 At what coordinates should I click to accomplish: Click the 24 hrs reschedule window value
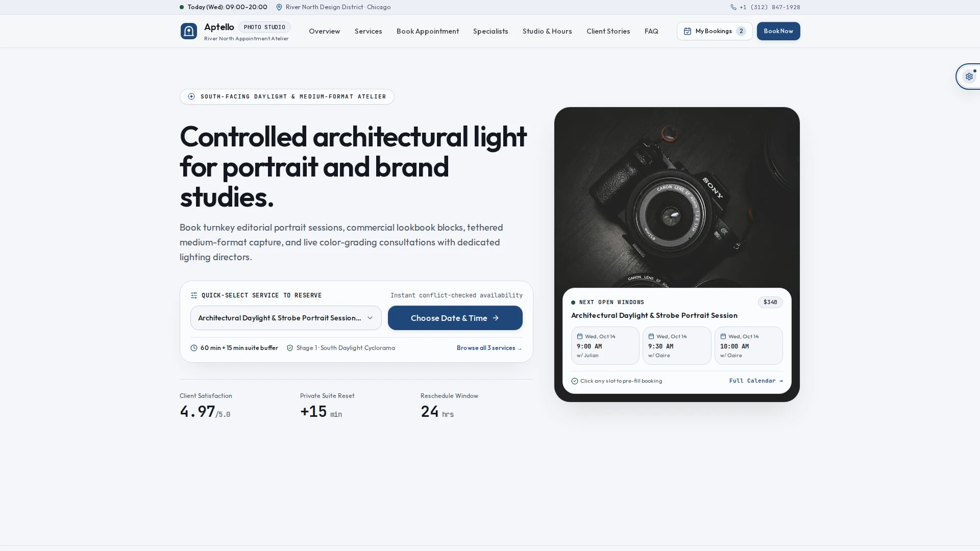pos(437,411)
